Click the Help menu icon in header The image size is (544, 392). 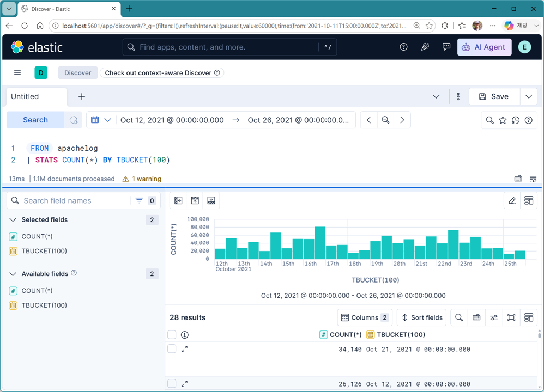(x=403, y=47)
